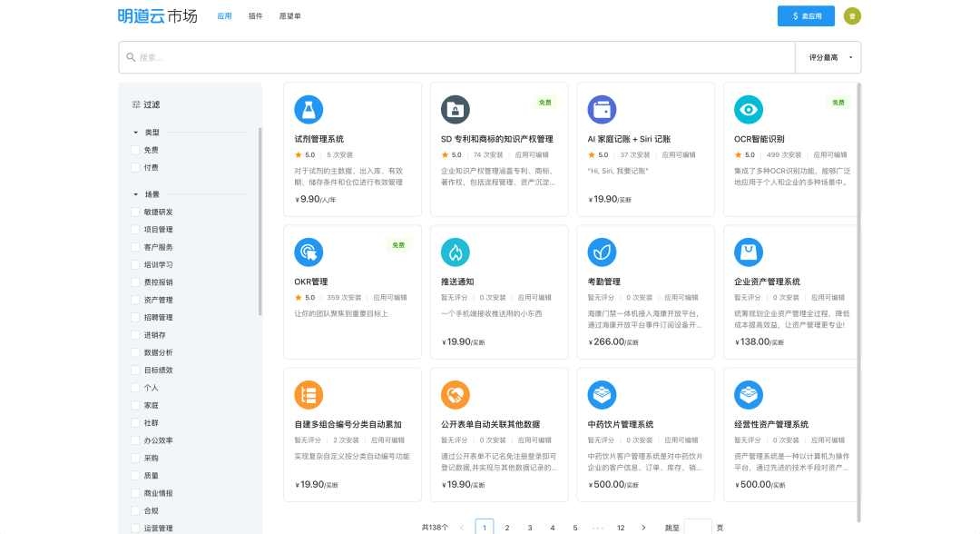Select the 客户服务 checkbox
This screenshot has width=980, height=534.
click(x=135, y=247)
